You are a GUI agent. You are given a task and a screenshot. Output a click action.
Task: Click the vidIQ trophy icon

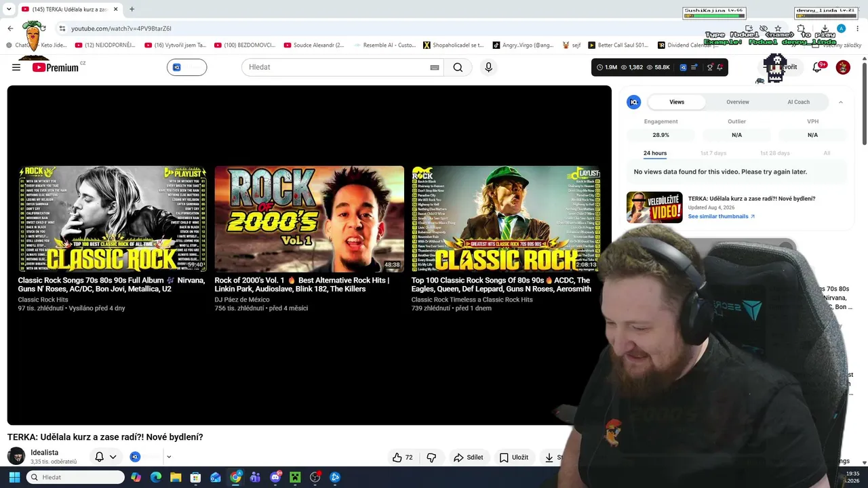click(710, 67)
